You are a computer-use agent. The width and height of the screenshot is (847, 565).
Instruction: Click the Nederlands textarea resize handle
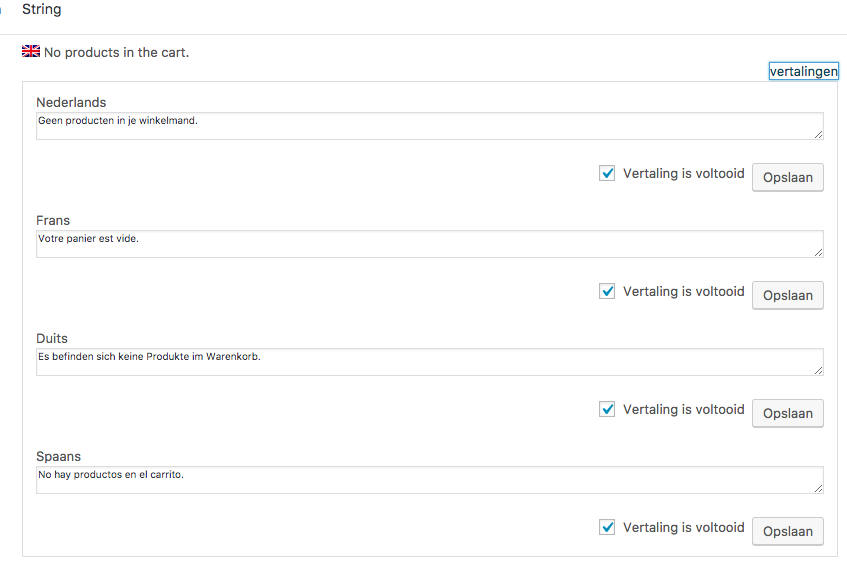pyautogui.click(x=818, y=134)
